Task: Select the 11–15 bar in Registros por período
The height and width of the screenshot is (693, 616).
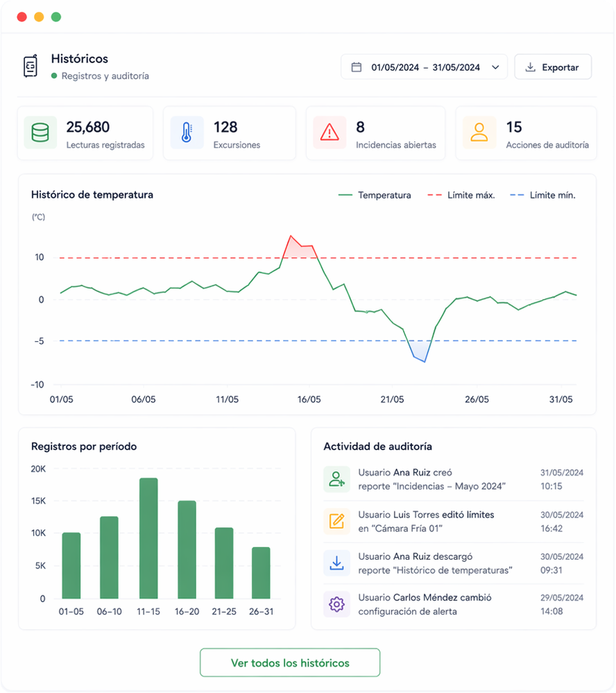Action: [148, 538]
